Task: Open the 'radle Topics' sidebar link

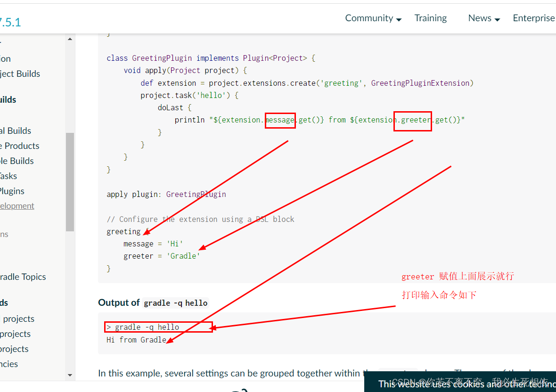Action: point(23,277)
